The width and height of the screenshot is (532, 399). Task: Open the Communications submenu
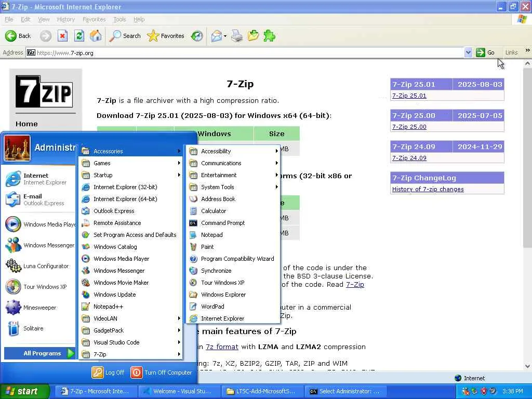233,163
